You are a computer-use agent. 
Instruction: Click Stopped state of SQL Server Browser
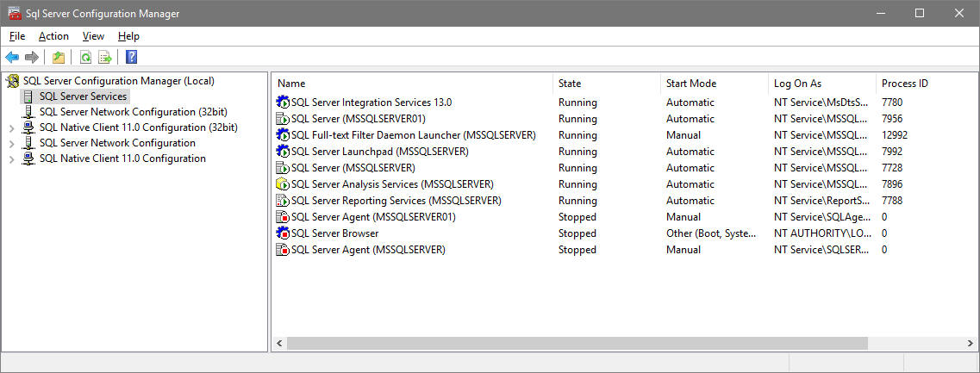pyautogui.click(x=577, y=233)
